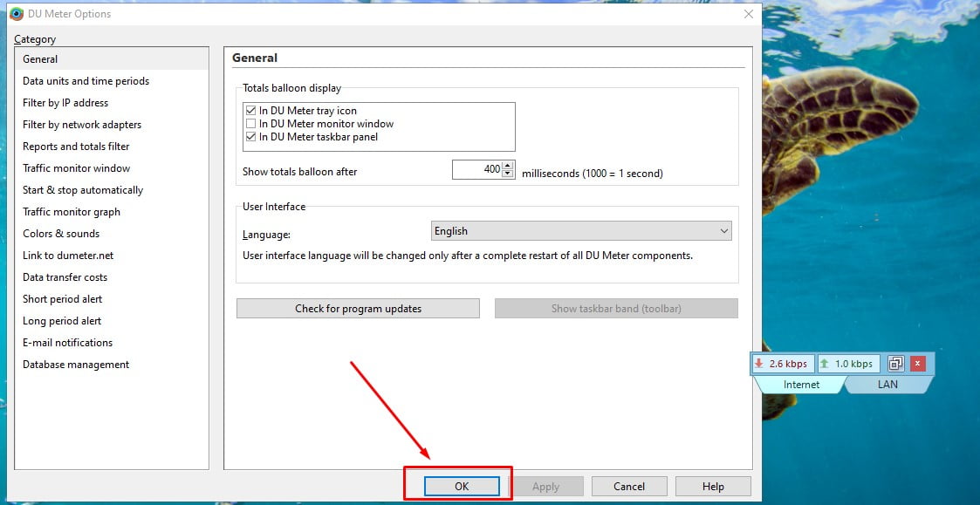Viewport: 980px width, 505px height.
Task: Click the "milliseconds (1000 = 1 second)" text
Action: [x=593, y=174]
